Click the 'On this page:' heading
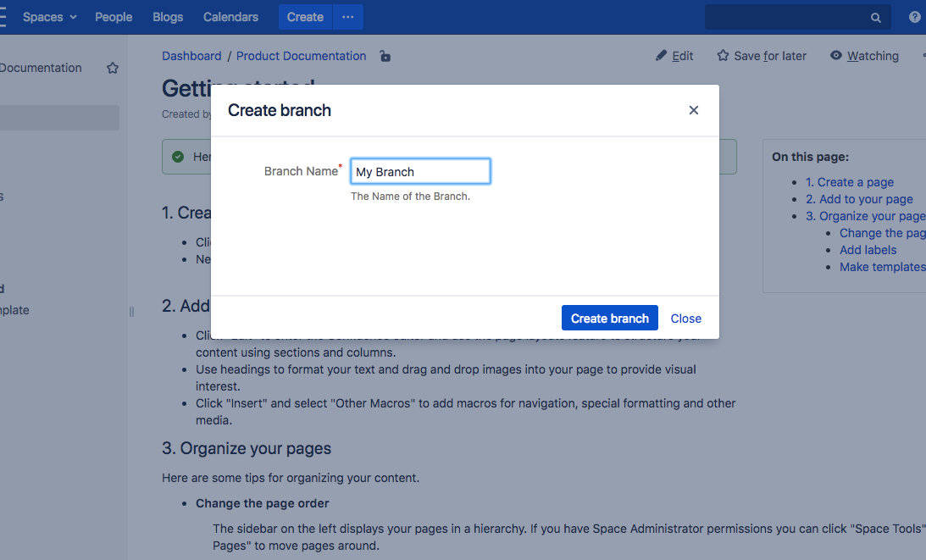Viewport: 926px width, 560px height. [x=810, y=157]
